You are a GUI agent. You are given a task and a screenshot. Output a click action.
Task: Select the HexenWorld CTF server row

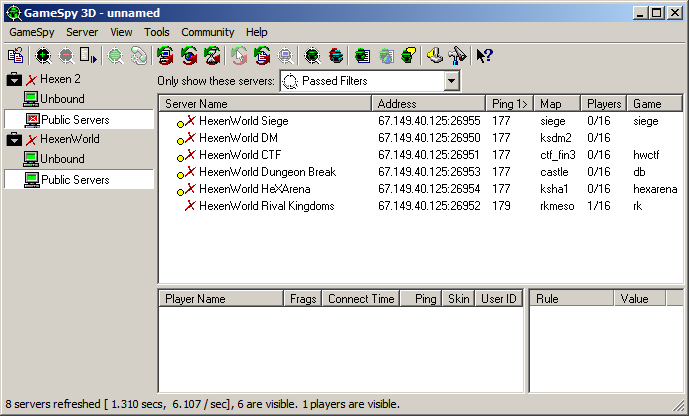tap(421, 155)
